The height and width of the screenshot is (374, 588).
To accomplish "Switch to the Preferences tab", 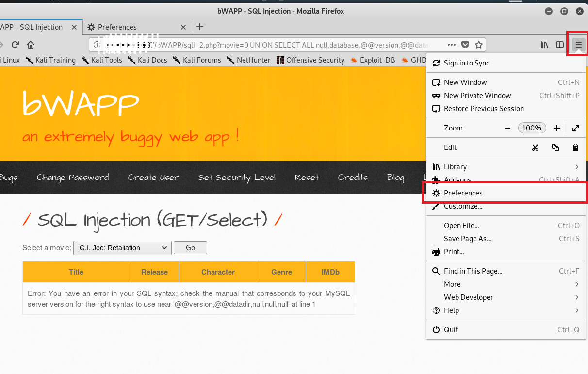I will 137,27.
